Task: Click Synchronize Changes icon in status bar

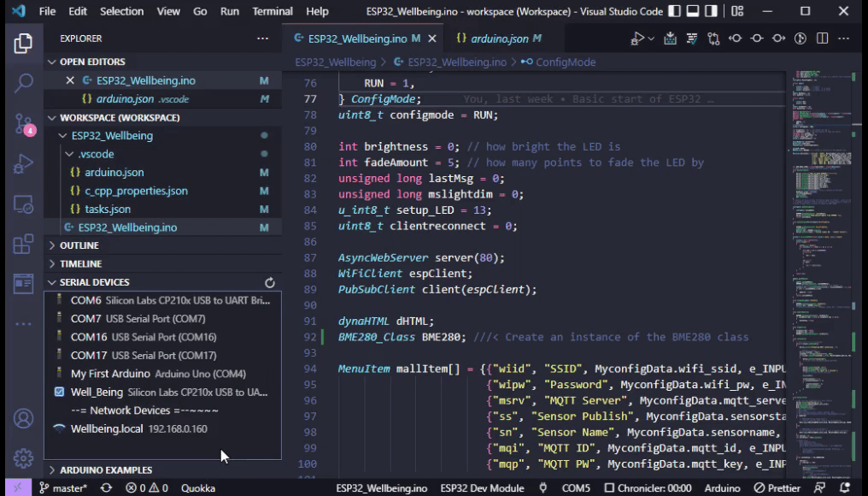Action: click(x=106, y=488)
